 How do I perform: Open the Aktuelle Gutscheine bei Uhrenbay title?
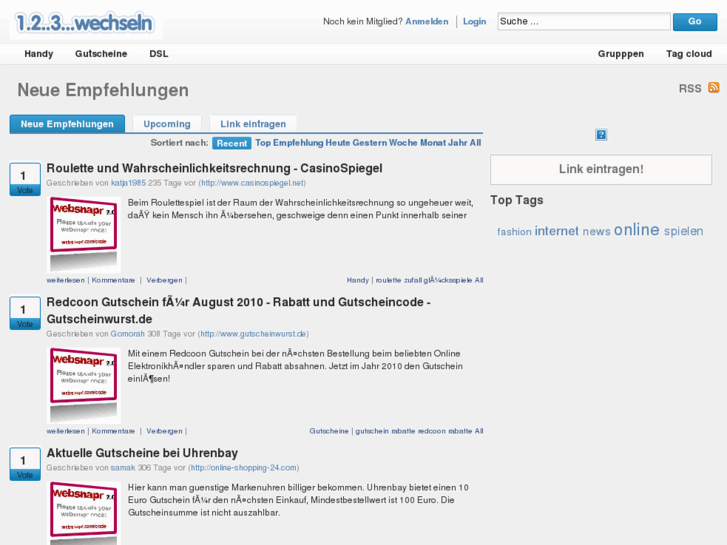pos(142,453)
